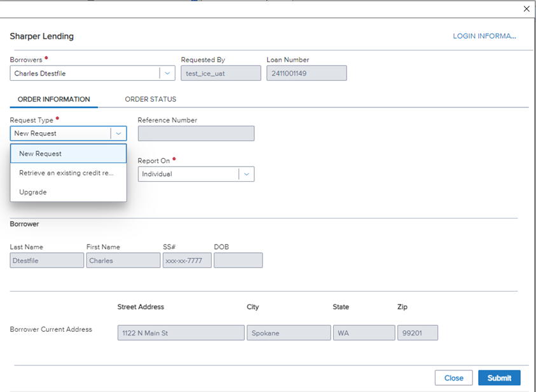Click the Request Type combo box field
This screenshot has height=392, width=536.
tap(69, 133)
